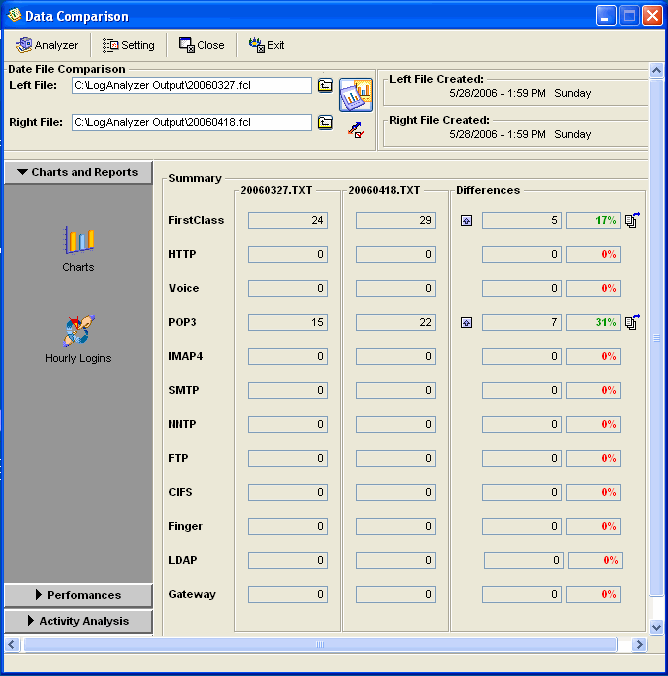The height and width of the screenshot is (676, 668).
Task: Browse for the Left File folder
Action: [325, 86]
